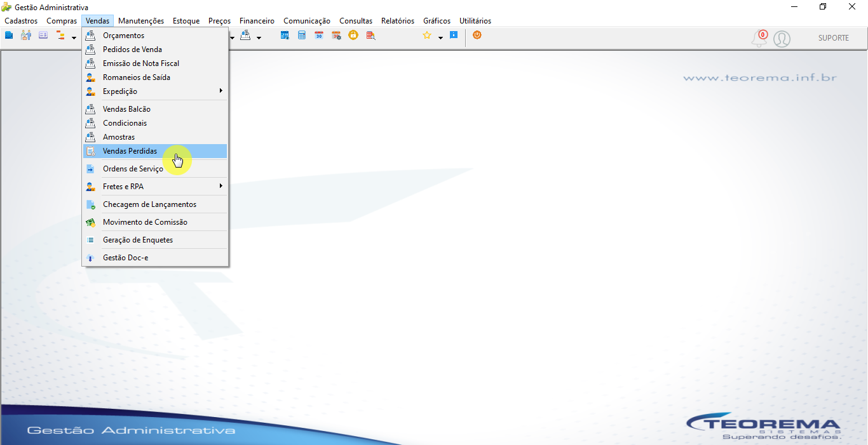Select Condicionais in the menu

click(155, 123)
